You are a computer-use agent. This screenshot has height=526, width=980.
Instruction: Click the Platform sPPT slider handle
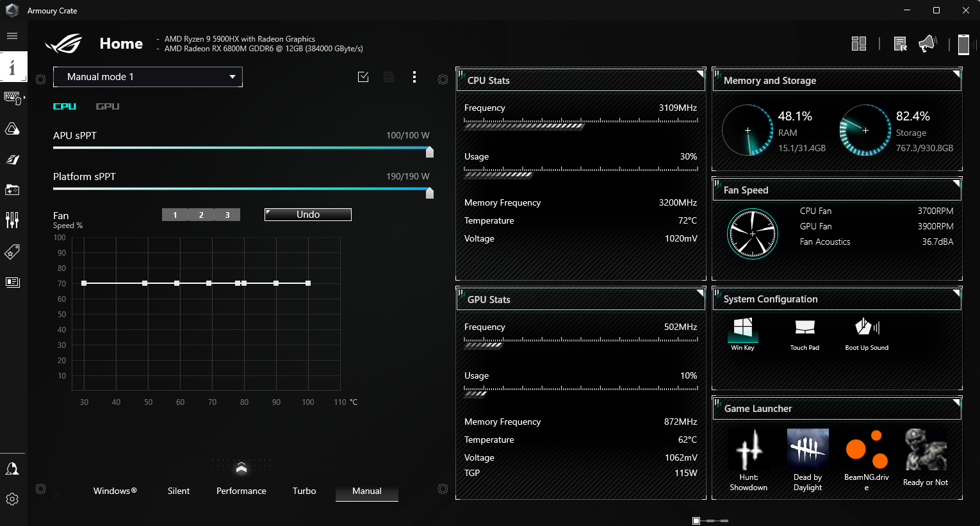point(430,193)
